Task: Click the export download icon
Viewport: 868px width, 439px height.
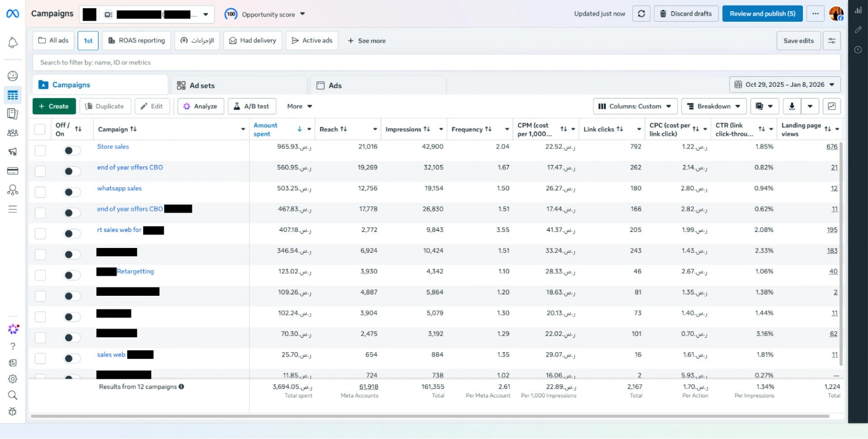Action: click(x=792, y=106)
